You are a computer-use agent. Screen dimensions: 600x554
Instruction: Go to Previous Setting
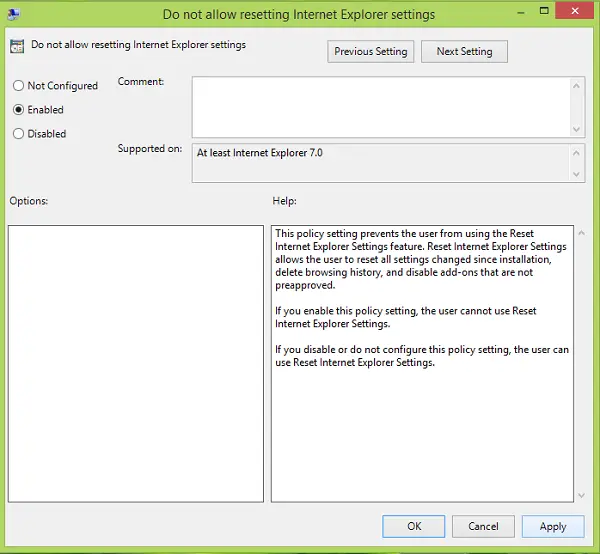[x=370, y=51]
